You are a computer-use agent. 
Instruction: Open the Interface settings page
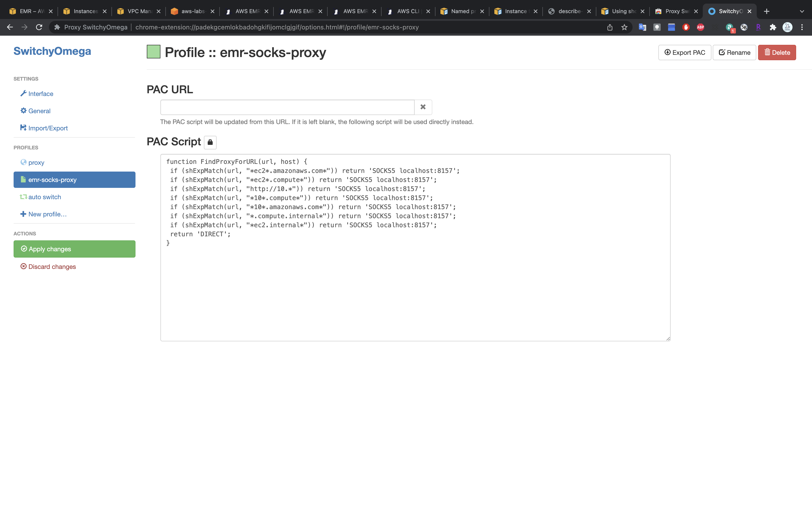(x=41, y=93)
